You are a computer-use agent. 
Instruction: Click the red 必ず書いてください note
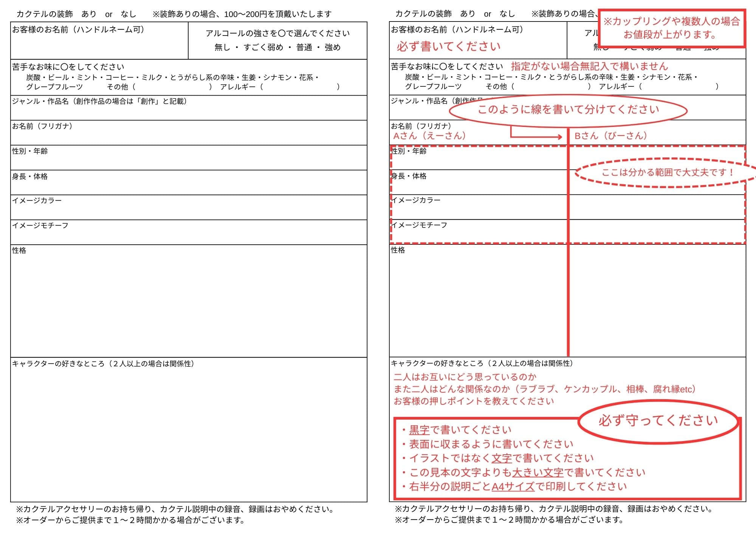(449, 46)
